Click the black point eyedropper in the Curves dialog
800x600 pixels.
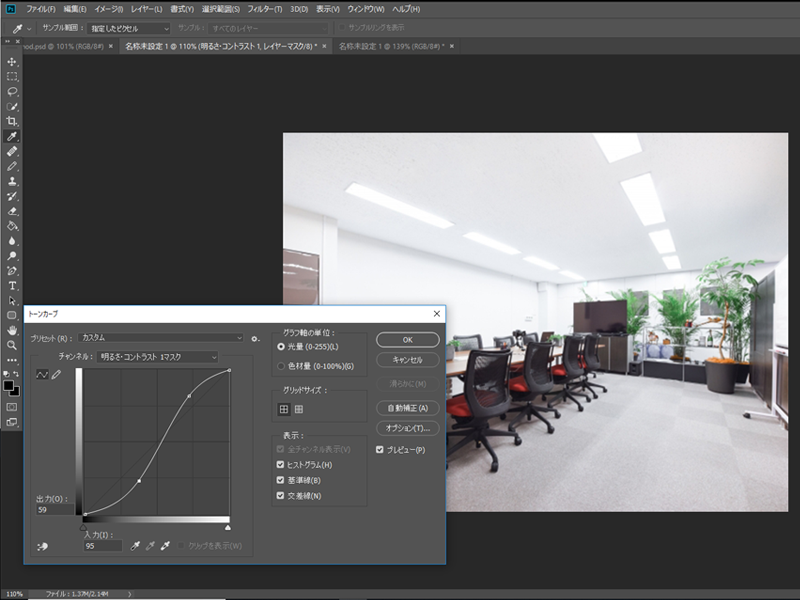coord(135,546)
